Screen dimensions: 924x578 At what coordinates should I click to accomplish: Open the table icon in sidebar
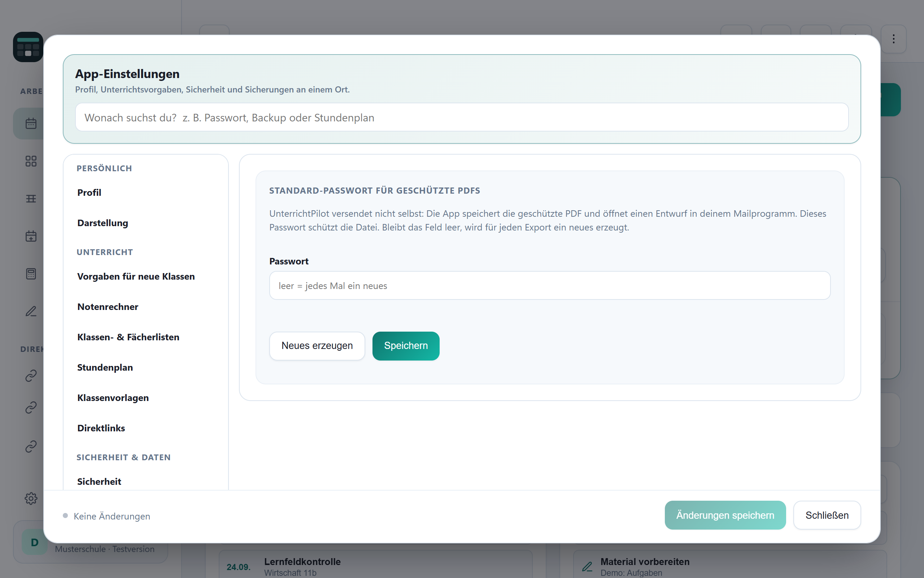point(31,198)
